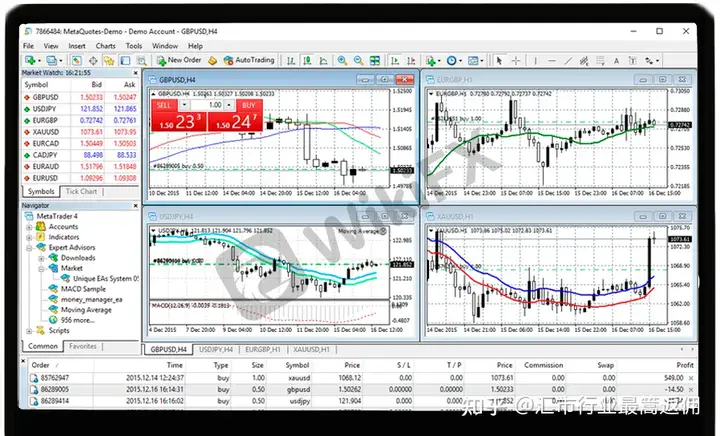
Task: Toggle chart Auto Scroll icon
Action: pos(395,61)
